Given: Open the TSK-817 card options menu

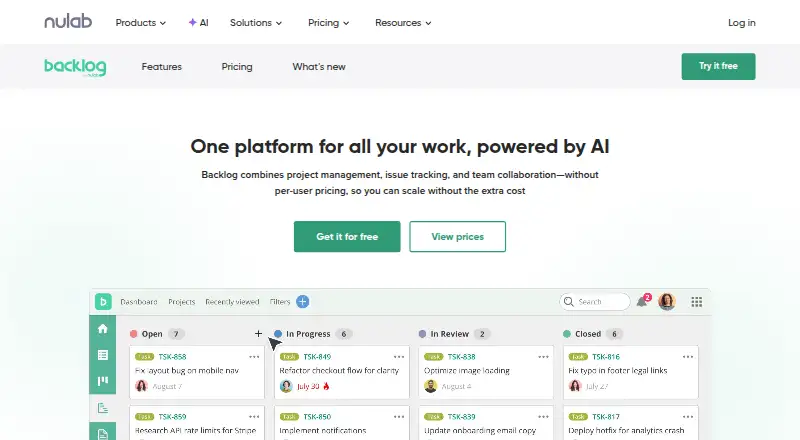Looking at the screenshot, I should (688, 417).
